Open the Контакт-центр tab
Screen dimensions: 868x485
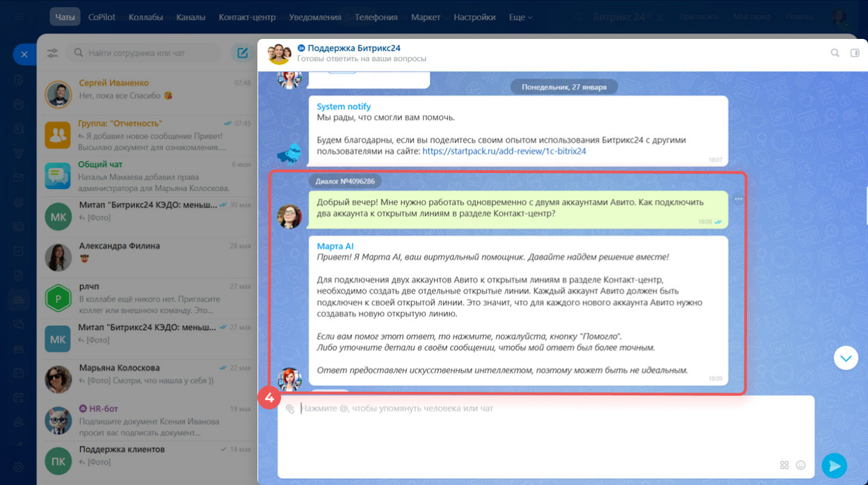click(x=247, y=17)
